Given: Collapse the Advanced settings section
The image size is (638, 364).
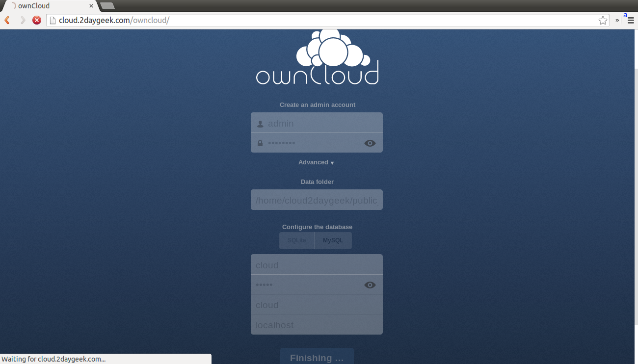Looking at the screenshot, I should [316, 162].
